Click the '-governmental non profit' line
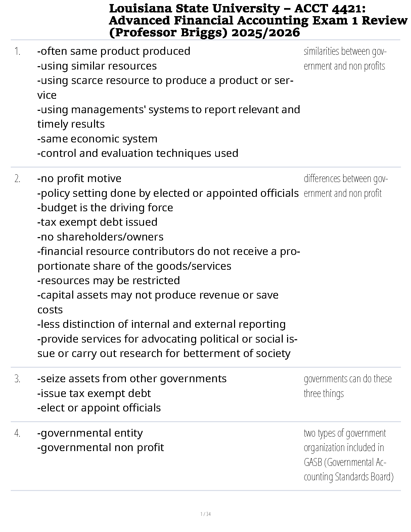 click(100, 447)
